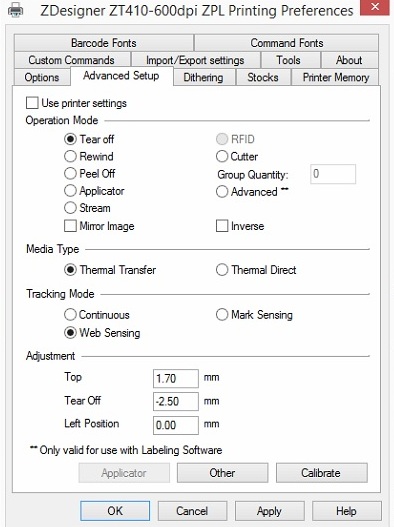
Task: Enable Use printer settings checkbox
Action: pos(32,103)
